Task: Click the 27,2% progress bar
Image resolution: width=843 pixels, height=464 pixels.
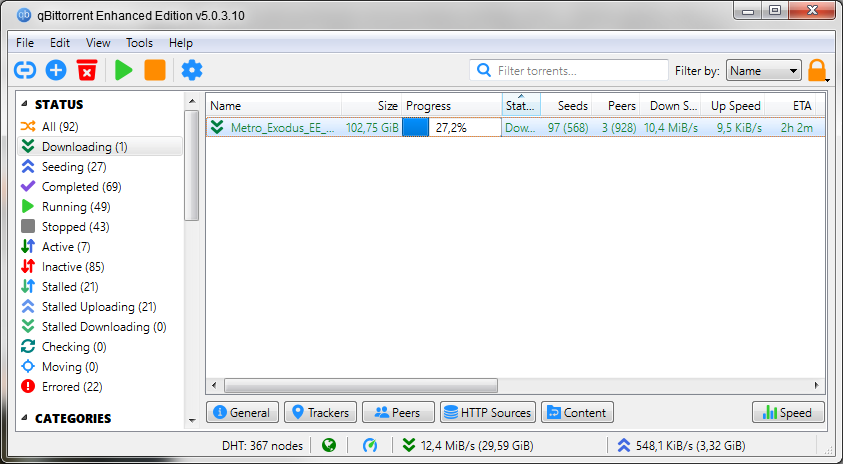Action: click(x=452, y=127)
